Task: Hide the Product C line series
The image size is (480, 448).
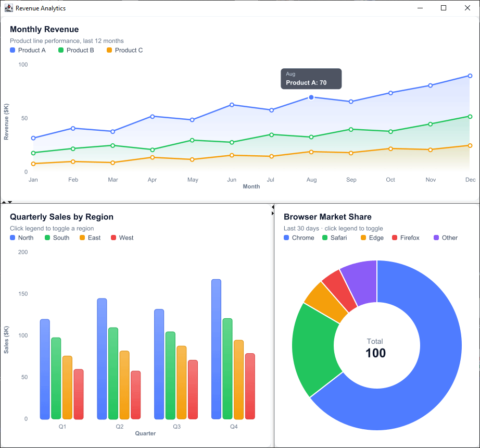Action: pyautogui.click(x=124, y=50)
